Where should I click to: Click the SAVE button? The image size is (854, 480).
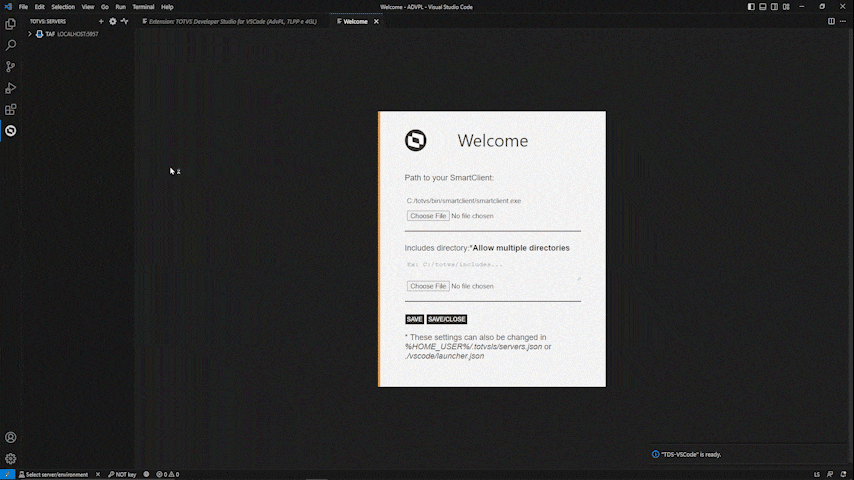(414, 319)
